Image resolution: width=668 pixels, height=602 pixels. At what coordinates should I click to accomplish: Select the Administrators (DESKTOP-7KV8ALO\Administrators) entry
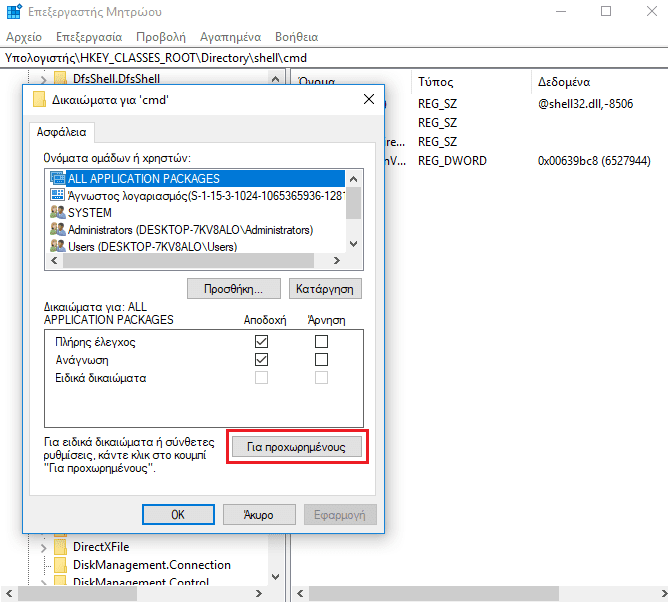click(x=190, y=230)
